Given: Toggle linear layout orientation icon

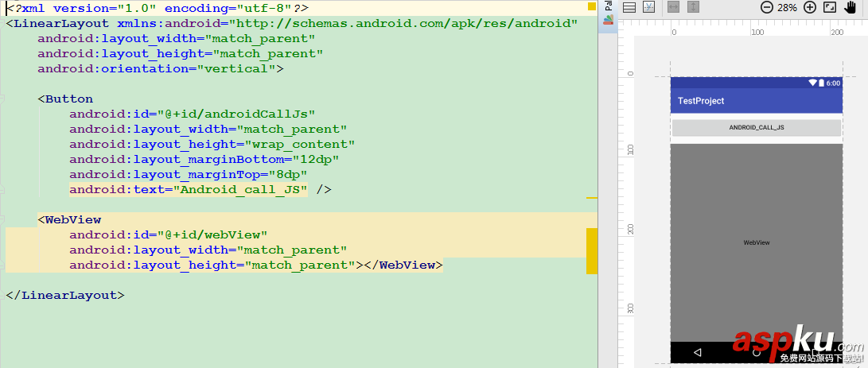Looking at the screenshot, I should tap(629, 7).
